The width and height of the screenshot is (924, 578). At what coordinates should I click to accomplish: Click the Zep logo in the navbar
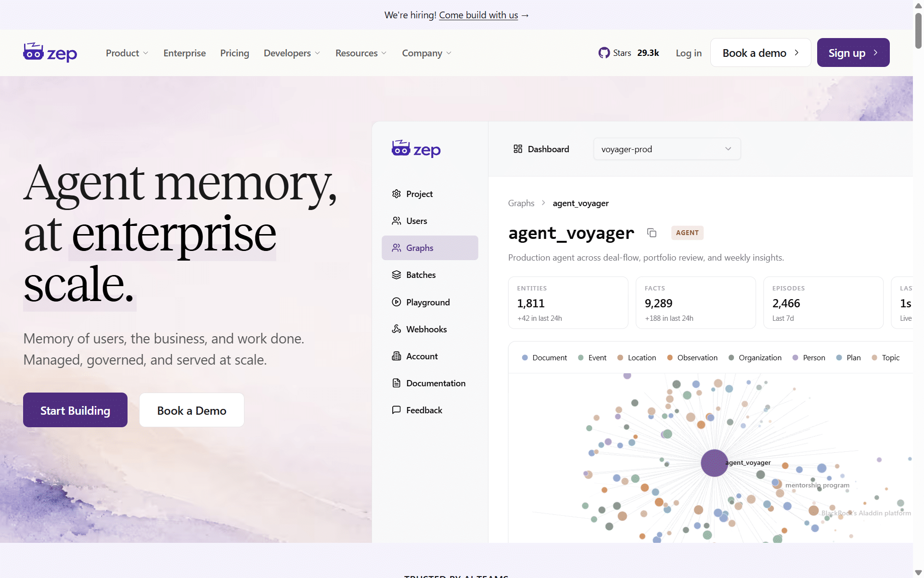[x=50, y=53]
